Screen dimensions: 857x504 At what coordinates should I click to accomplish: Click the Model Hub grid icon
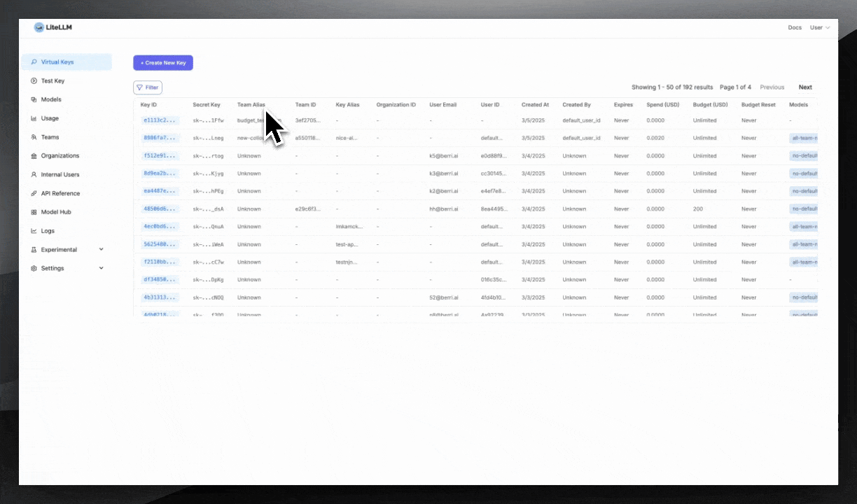[x=34, y=212]
